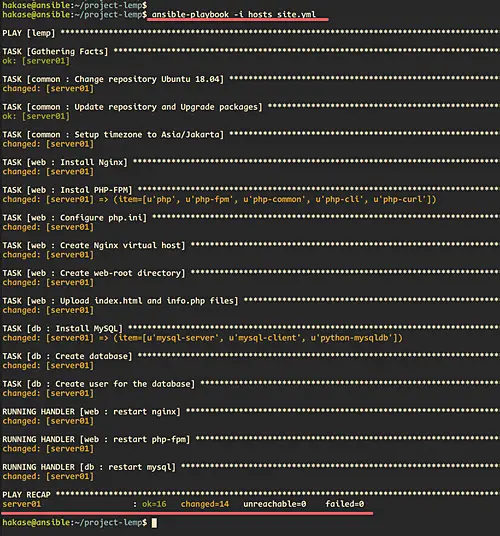
Task: Click 'changed: [server01]' under Install Nginx
Action: click(x=48, y=172)
